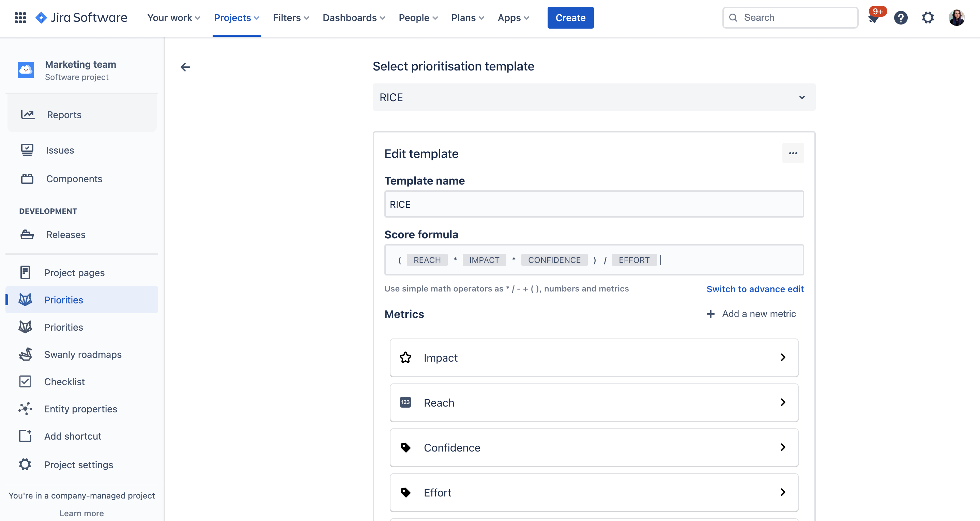
Task: Open the help question mark icon
Action: pyautogui.click(x=901, y=17)
